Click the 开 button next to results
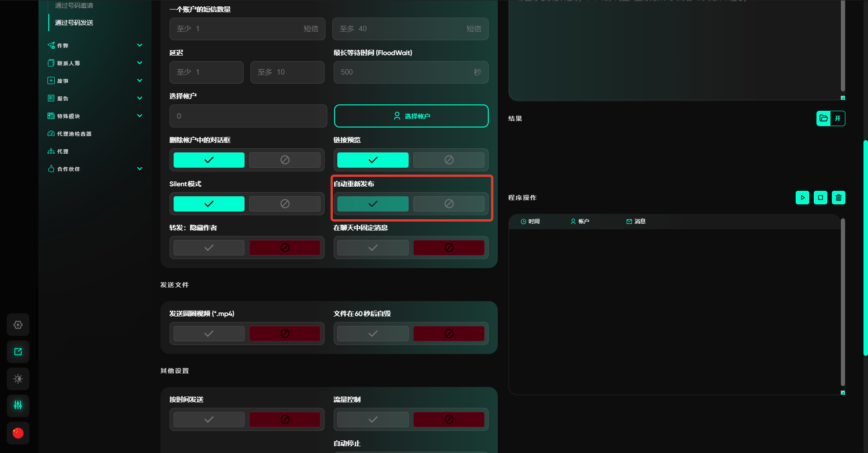This screenshot has height=453, width=868. coord(838,118)
